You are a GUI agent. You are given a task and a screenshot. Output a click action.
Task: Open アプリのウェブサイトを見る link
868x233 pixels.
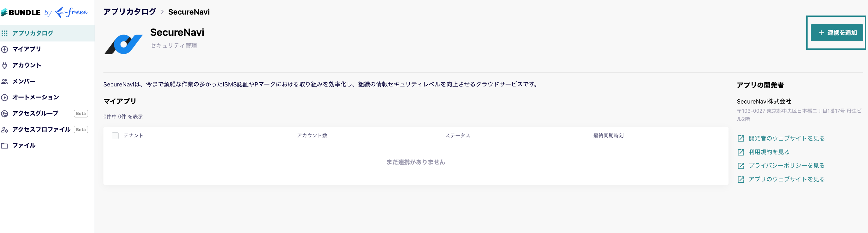click(786, 179)
